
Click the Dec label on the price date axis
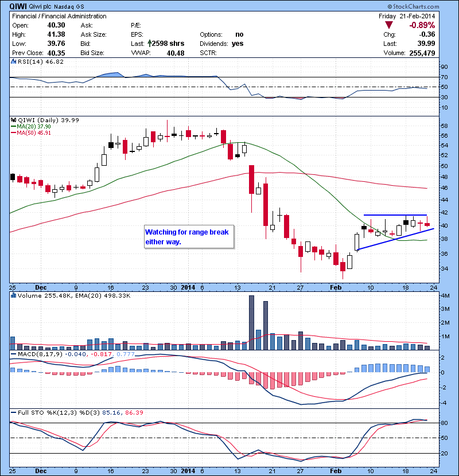point(41,287)
